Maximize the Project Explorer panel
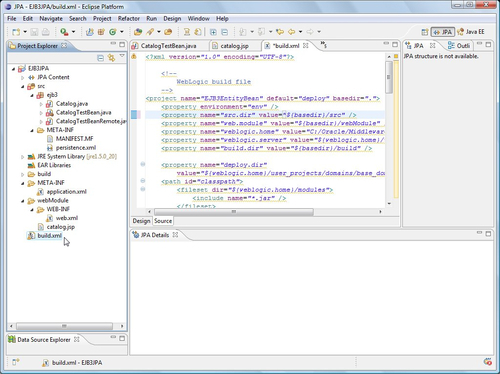Viewport: 500px width, 374px height. [x=122, y=45]
